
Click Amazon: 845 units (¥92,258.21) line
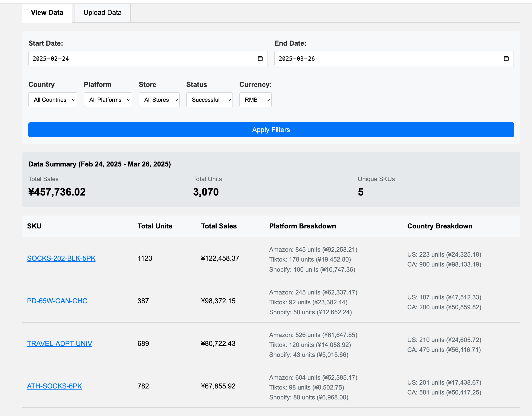coord(313,250)
